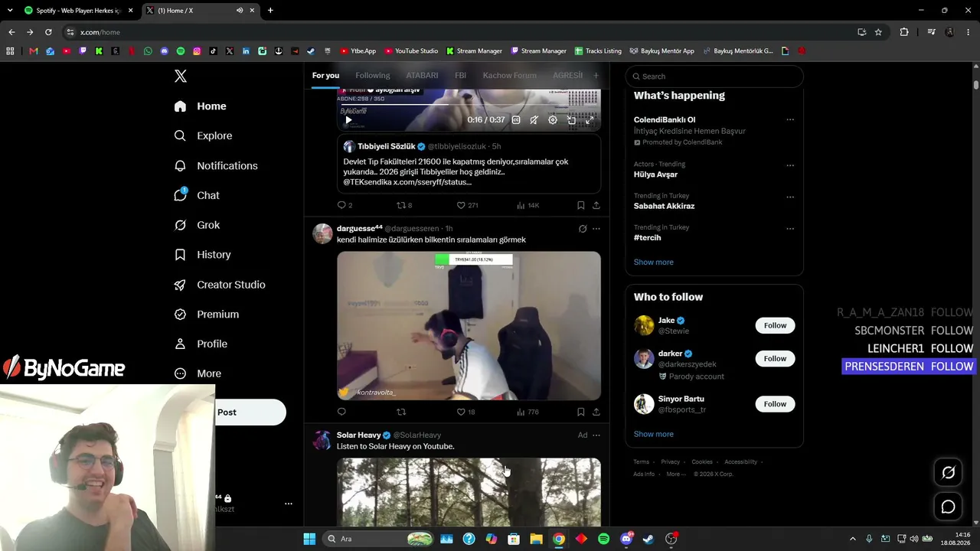Reply to the darguesse post
This screenshot has height=551, width=980.
click(x=341, y=412)
